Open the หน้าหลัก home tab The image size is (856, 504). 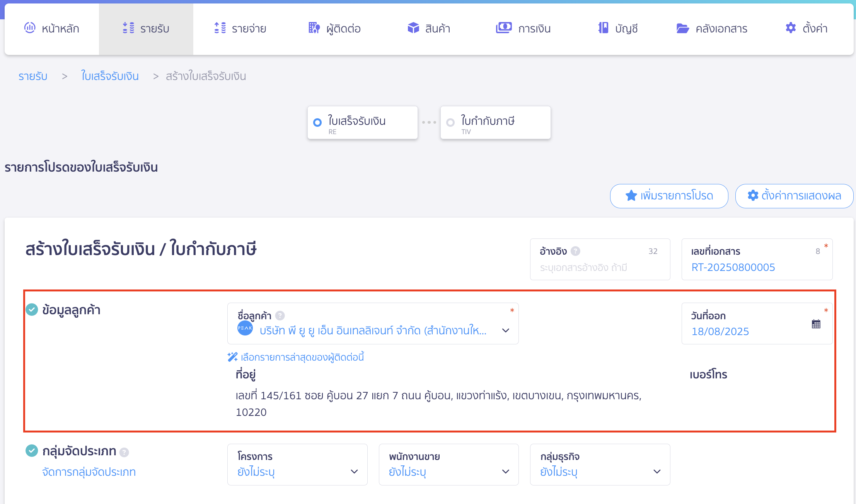coord(52,28)
